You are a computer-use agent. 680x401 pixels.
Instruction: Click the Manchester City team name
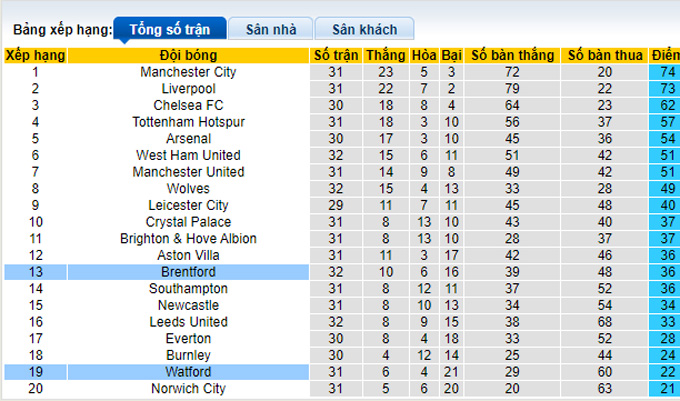188,72
